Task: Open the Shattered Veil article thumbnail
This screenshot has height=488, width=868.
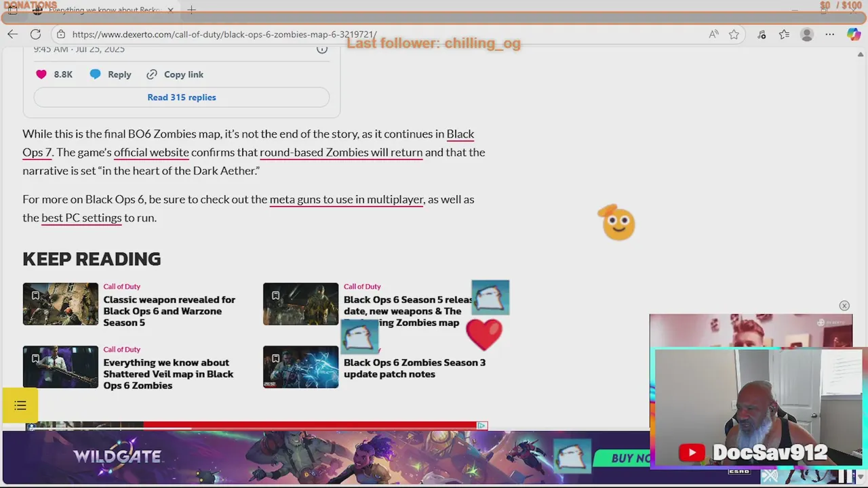Action: coord(60,367)
